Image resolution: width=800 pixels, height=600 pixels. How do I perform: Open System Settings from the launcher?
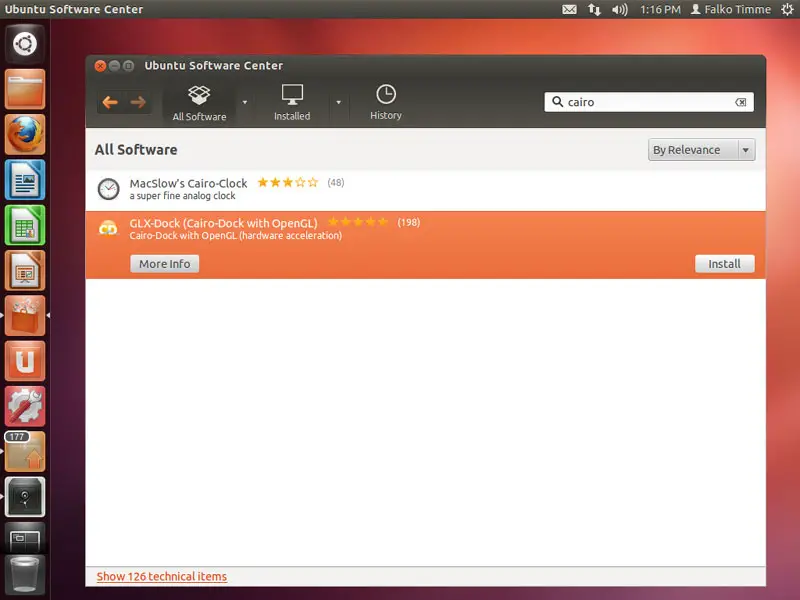pos(24,407)
